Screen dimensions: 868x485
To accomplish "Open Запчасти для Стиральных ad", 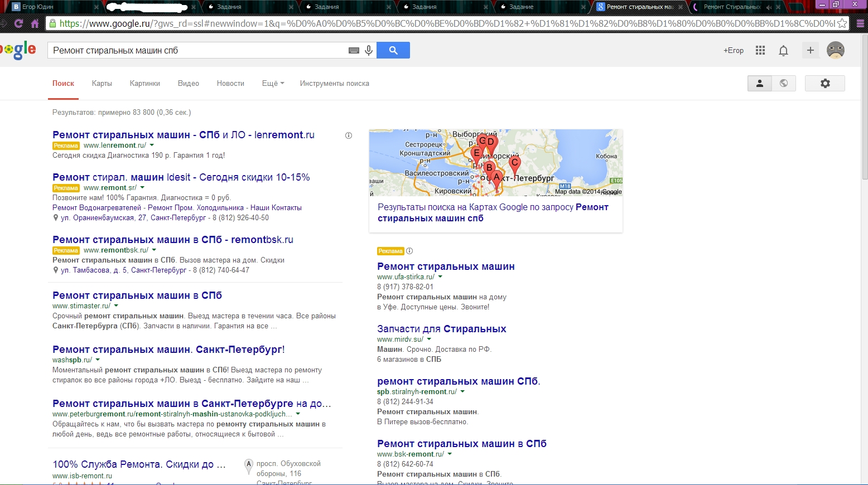I will point(442,329).
